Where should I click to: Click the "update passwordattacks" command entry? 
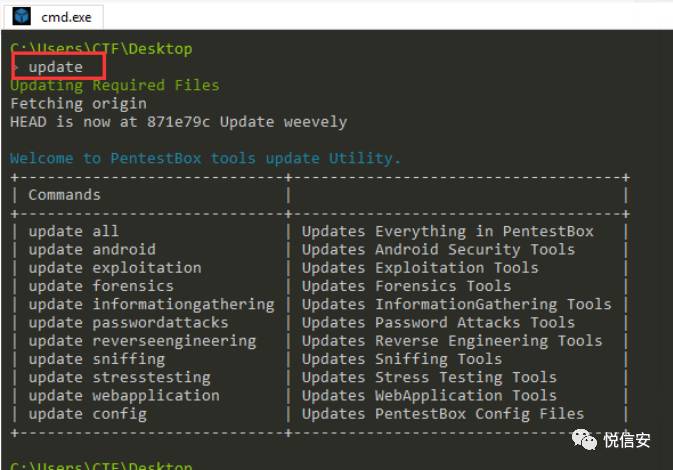click(x=128, y=322)
